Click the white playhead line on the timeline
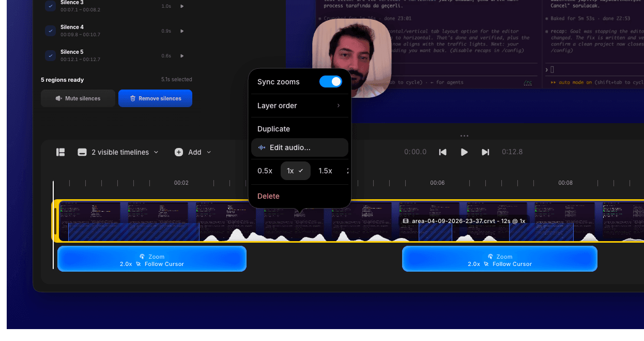Screen dimensions: 644x341 coord(53,225)
